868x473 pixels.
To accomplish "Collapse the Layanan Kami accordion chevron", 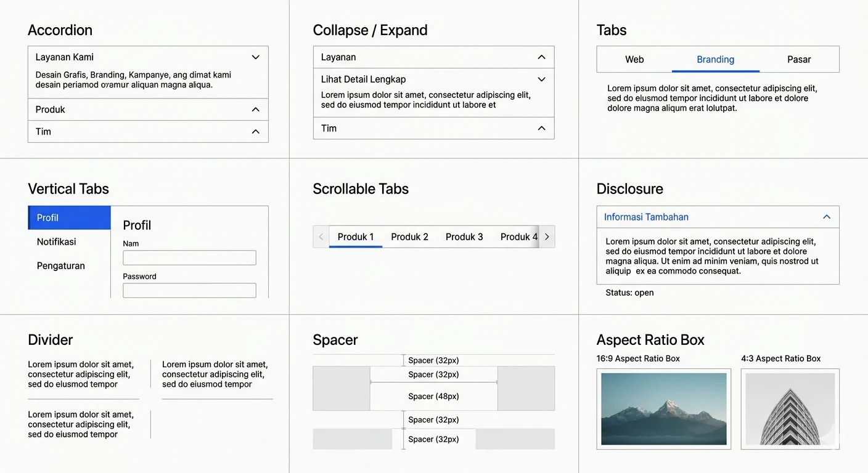I will point(255,57).
